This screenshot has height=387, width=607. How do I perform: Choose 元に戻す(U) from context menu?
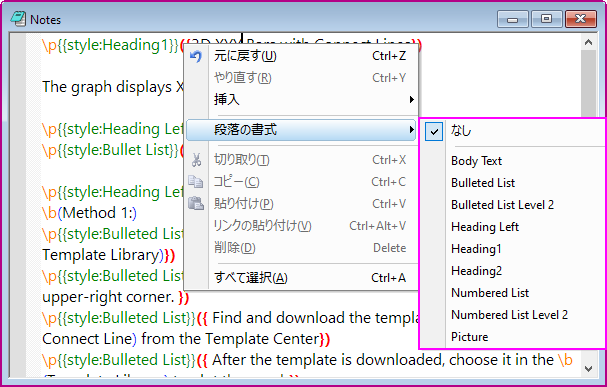301,56
